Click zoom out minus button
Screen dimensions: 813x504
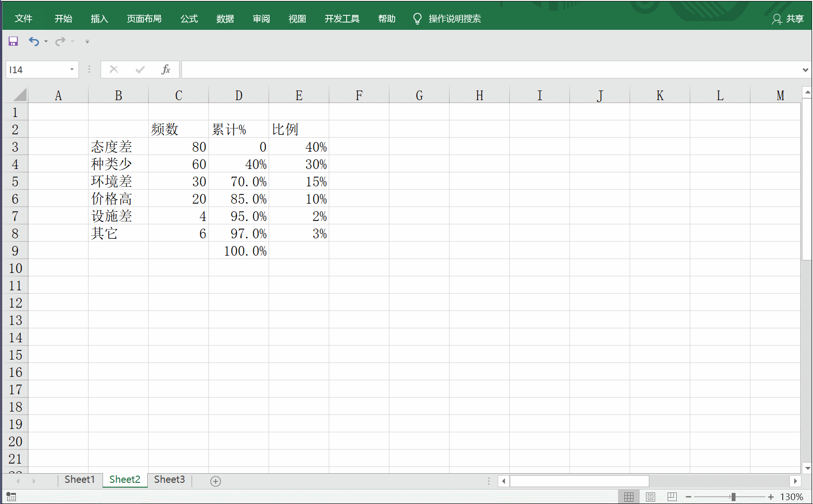[688, 497]
